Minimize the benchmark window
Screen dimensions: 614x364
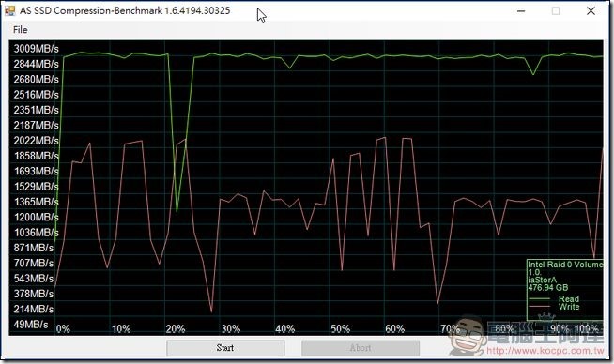tap(521, 11)
